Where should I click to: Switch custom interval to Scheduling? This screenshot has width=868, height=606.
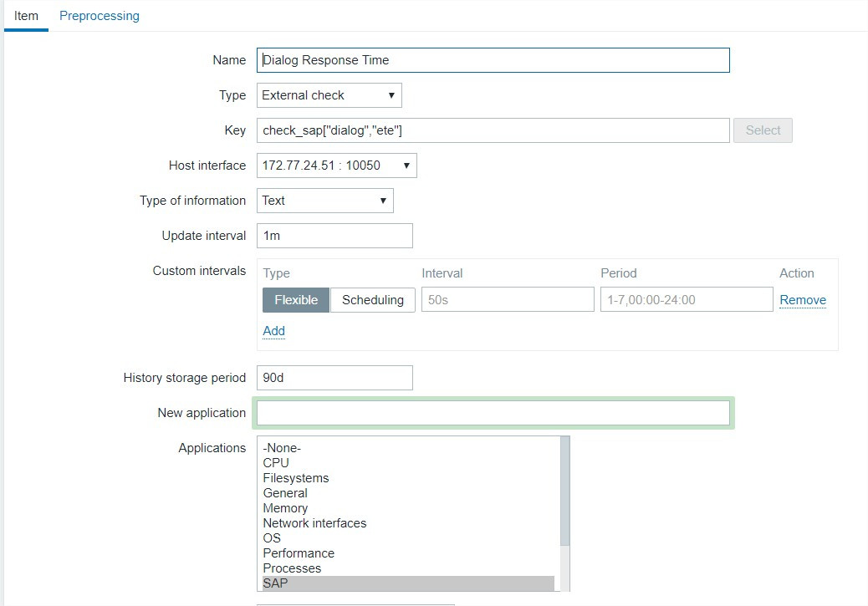pyautogui.click(x=373, y=300)
